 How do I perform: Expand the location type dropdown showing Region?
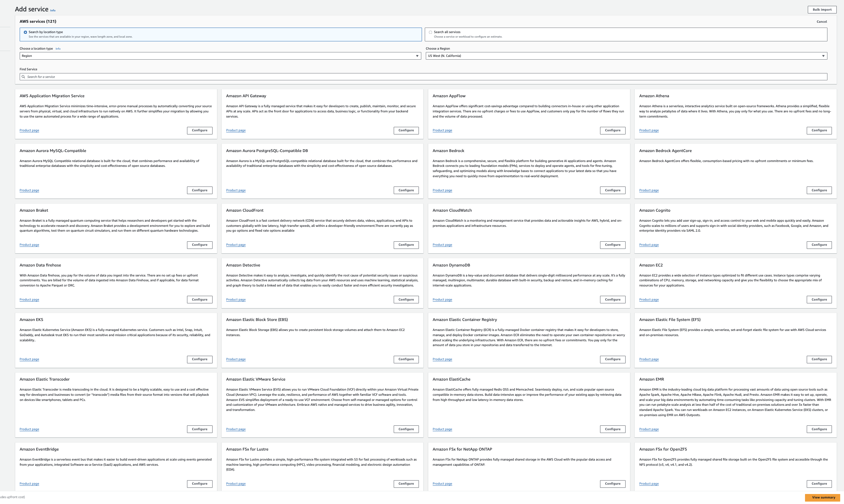[220, 56]
